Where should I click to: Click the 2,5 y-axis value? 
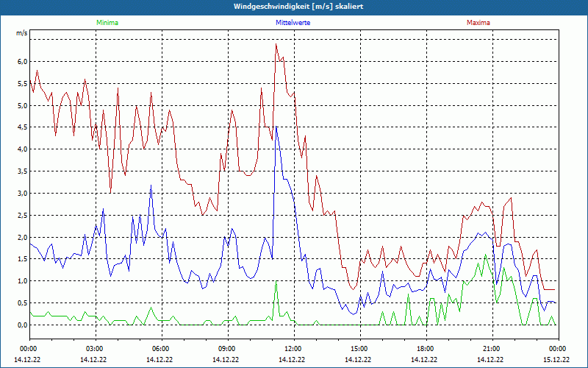(x=23, y=215)
